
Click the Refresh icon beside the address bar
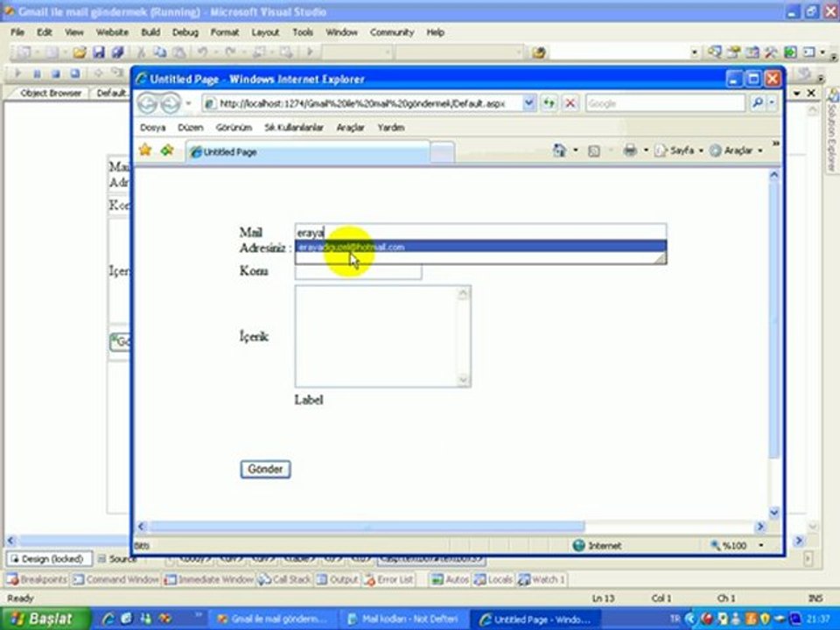pyautogui.click(x=549, y=103)
